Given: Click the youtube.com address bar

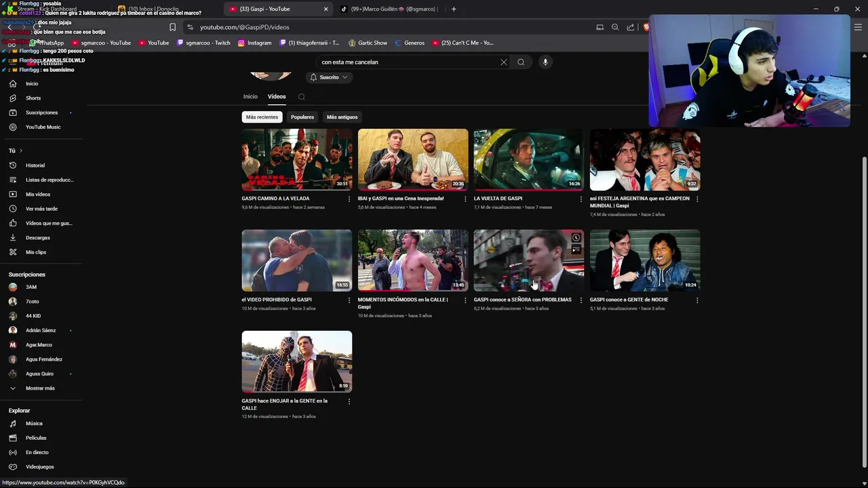Looking at the screenshot, I should tap(387, 27).
